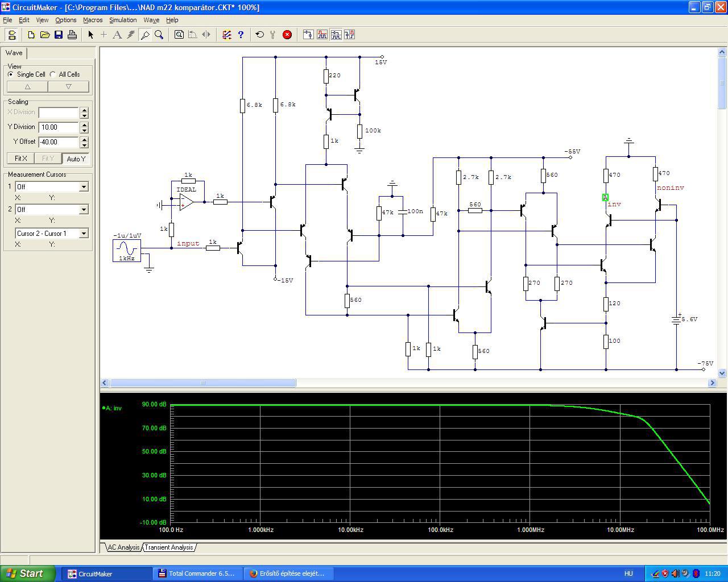Select the All Cells view option

tap(53, 74)
